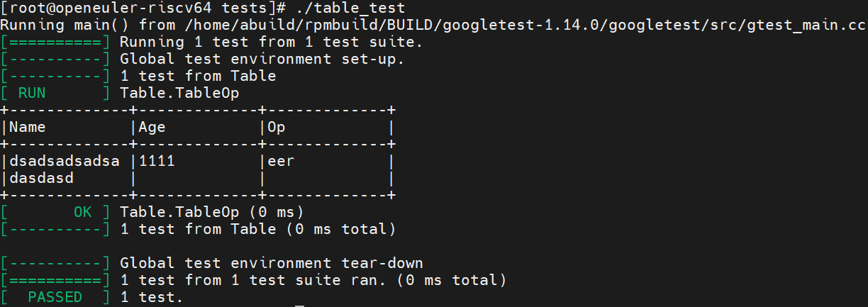Screen dimensions: 868x307
Task: Click the 1 test from Table (0 ms total) line
Action: tap(257, 229)
